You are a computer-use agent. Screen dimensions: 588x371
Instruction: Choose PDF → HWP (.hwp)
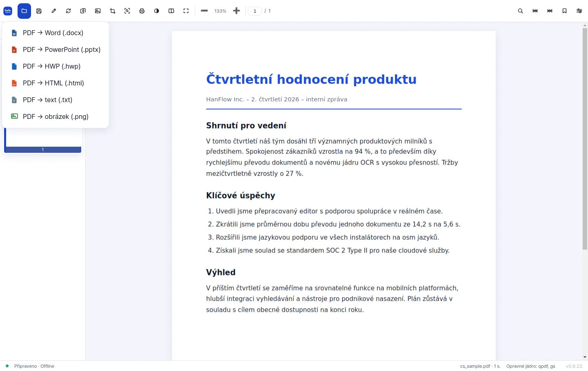coord(56,66)
